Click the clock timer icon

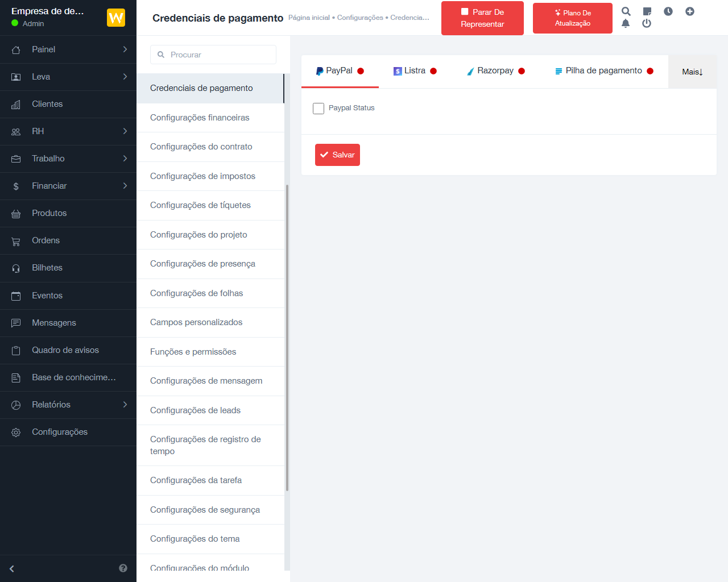(668, 11)
